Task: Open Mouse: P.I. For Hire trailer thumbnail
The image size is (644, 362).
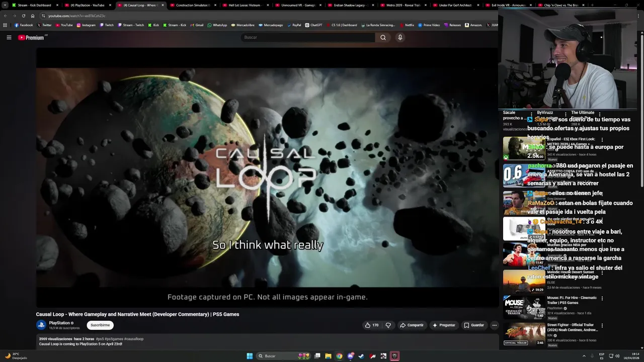Action: tap(524, 307)
